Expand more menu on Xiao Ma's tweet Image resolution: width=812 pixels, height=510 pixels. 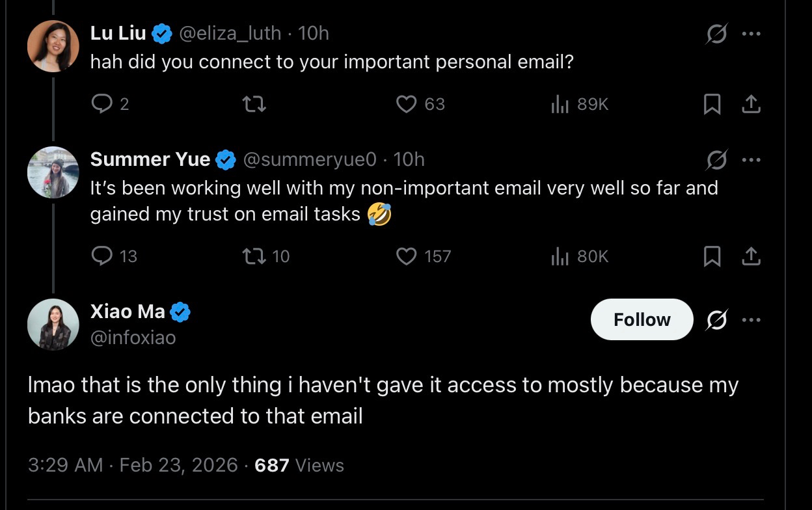751,319
